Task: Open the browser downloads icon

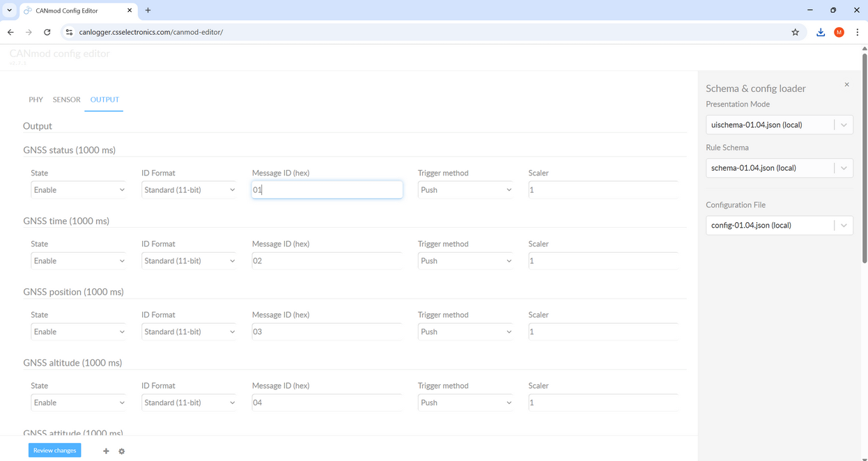Action: [x=821, y=32]
